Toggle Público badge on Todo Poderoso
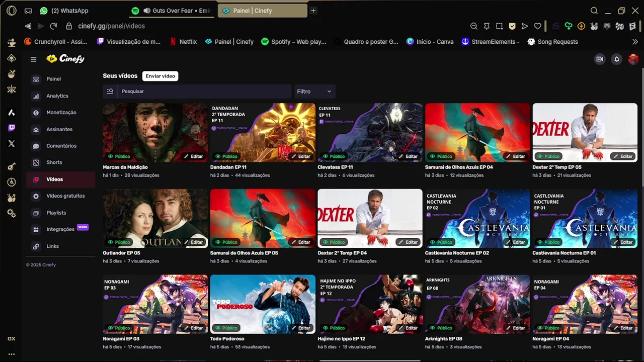Image resolution: width=644 pixels, height=362 pixels. [x=226, y=328]
